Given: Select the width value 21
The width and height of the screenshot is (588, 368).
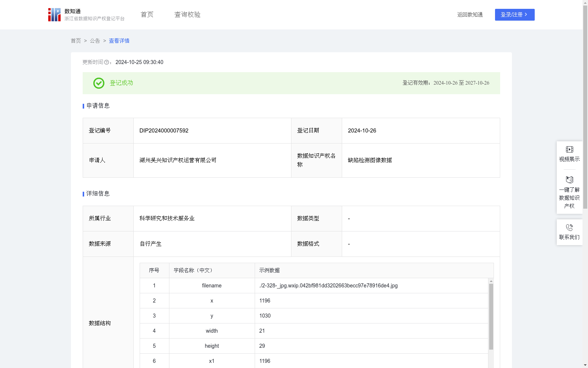Looking at the screenshot, I should pos(262,331).
